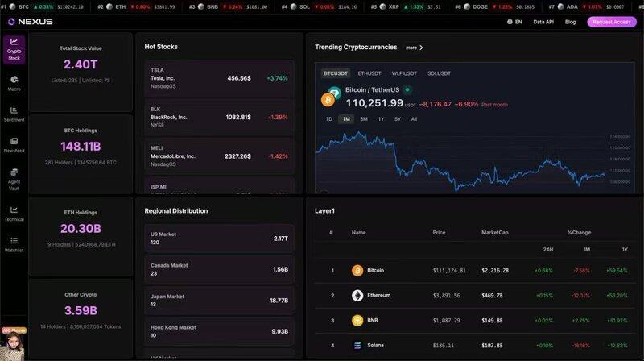Open the Data API link
Screen dimensions: 644x361
point(544,22)
